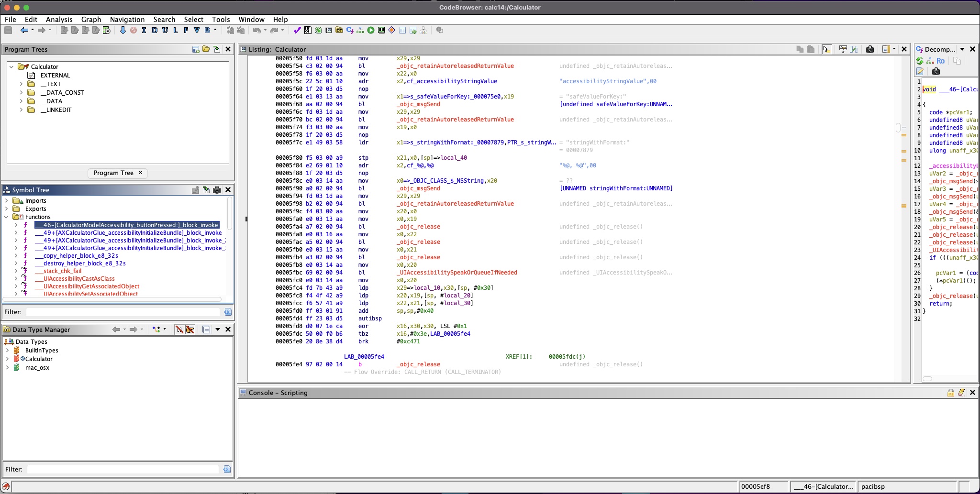Open the Analysis menu
This screenshot has width=980, height=494.
[x=59, y=20]
